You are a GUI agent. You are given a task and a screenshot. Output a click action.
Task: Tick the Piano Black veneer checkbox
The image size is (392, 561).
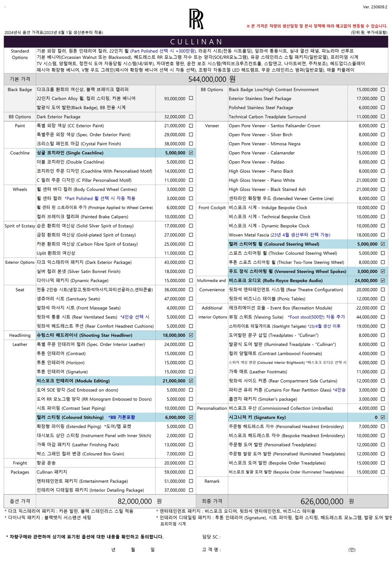pyautogui.click(x=383, y=171)
